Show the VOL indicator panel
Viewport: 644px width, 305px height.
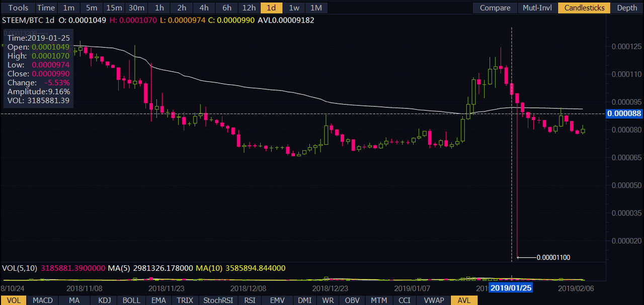coord(14,300)
